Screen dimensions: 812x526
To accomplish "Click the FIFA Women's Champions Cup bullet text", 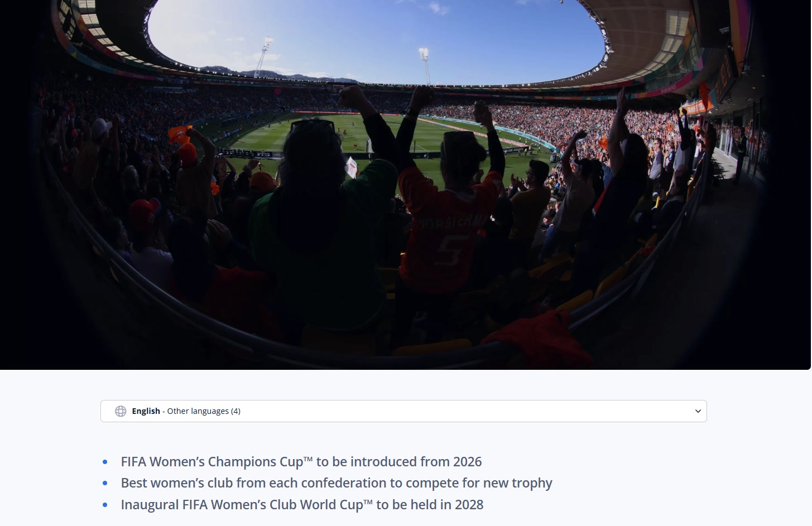I will (x=301, y=462).
